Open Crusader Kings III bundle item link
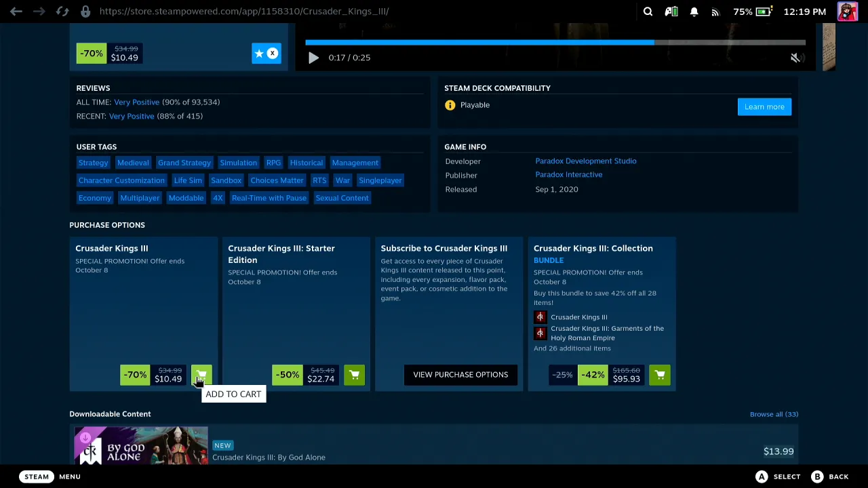 click(x=579, y=317)
